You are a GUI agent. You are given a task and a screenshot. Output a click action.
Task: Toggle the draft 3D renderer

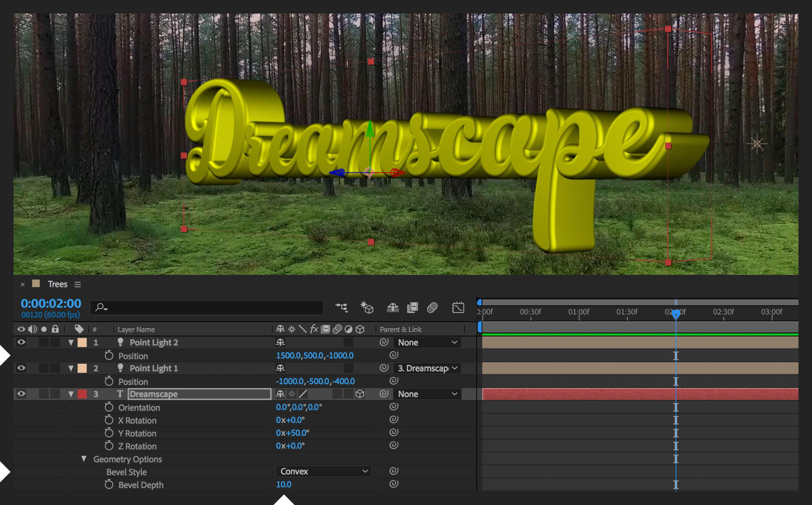tap(367, 307)
